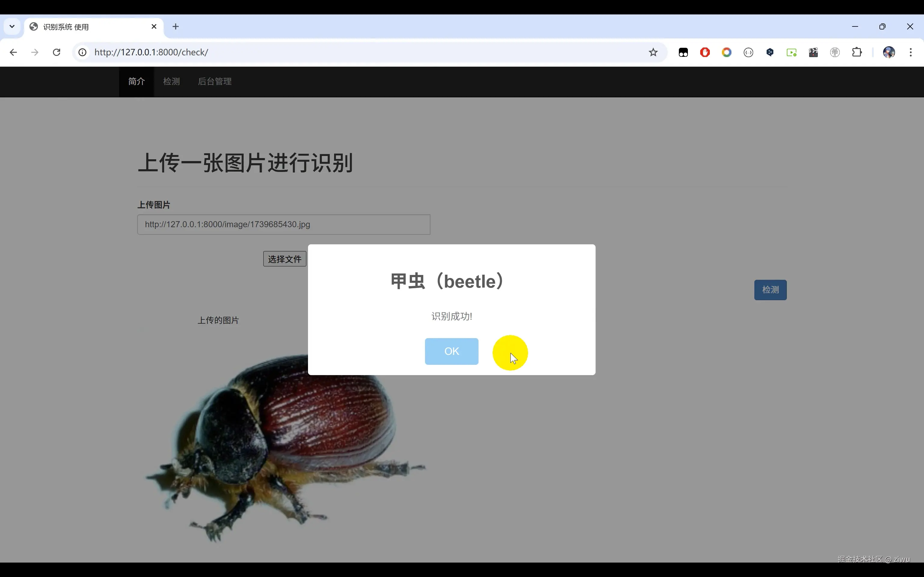Expand the tab search dropdown arrow
This screenshot has width=924, height=577.
(x=12, y=26)
